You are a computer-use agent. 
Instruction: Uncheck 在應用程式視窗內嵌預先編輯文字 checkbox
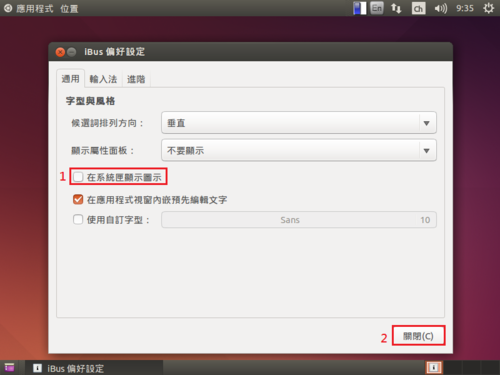[x=78, y=199]
